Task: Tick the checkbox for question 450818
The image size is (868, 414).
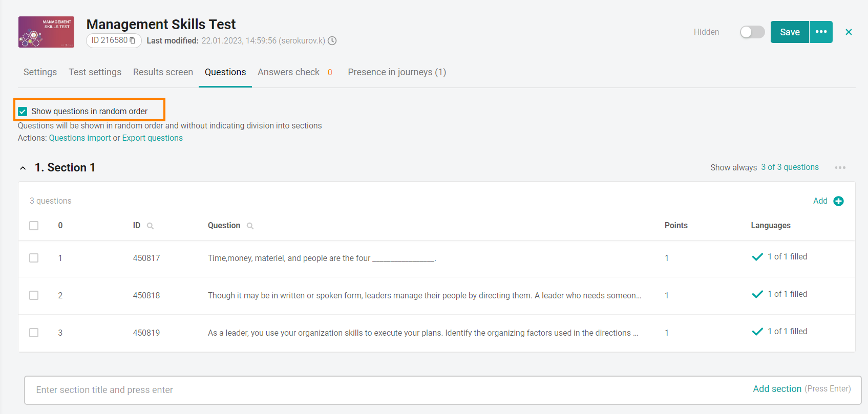Action: [34, 295]
